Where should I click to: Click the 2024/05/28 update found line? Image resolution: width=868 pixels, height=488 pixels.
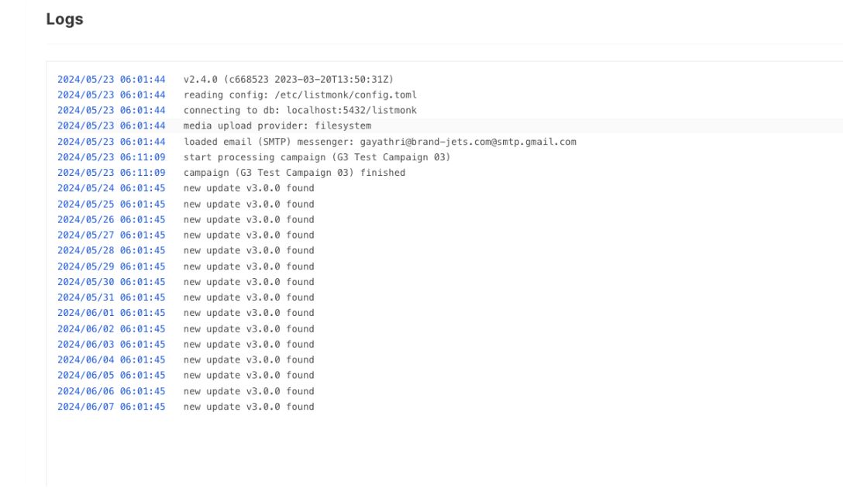click(249, 251)
